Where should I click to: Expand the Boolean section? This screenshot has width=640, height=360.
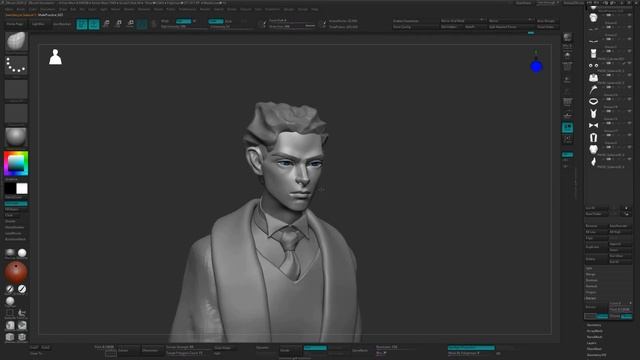click(x=591, y=280)
